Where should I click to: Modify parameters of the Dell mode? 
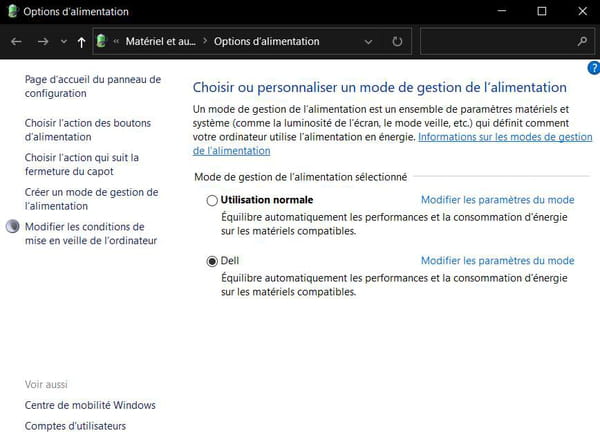(497, 261)
